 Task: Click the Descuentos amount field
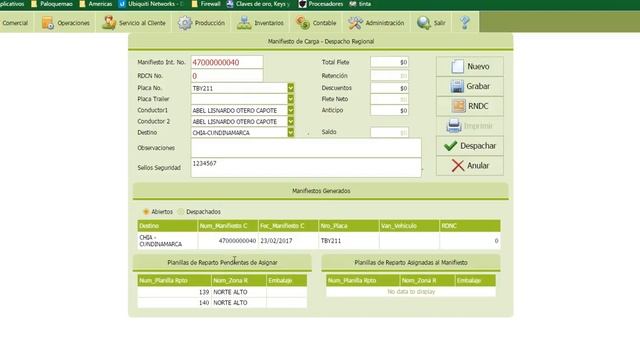click(389, 88)
